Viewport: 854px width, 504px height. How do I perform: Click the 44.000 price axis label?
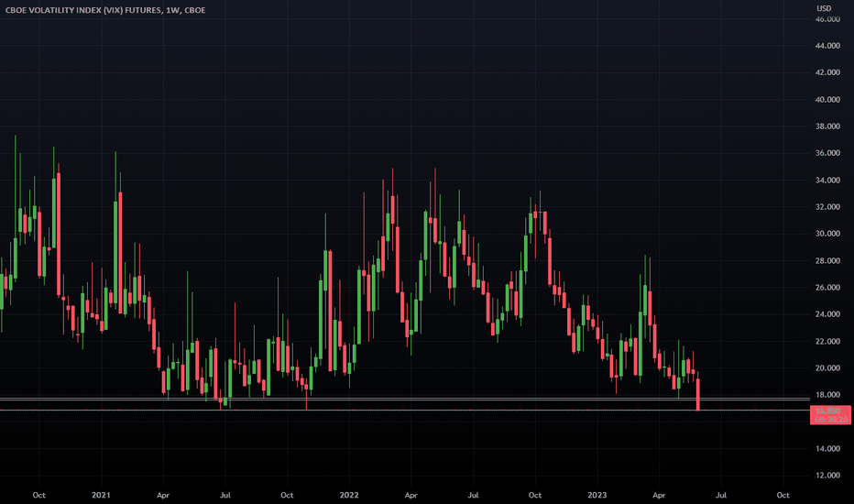[827, 46]
